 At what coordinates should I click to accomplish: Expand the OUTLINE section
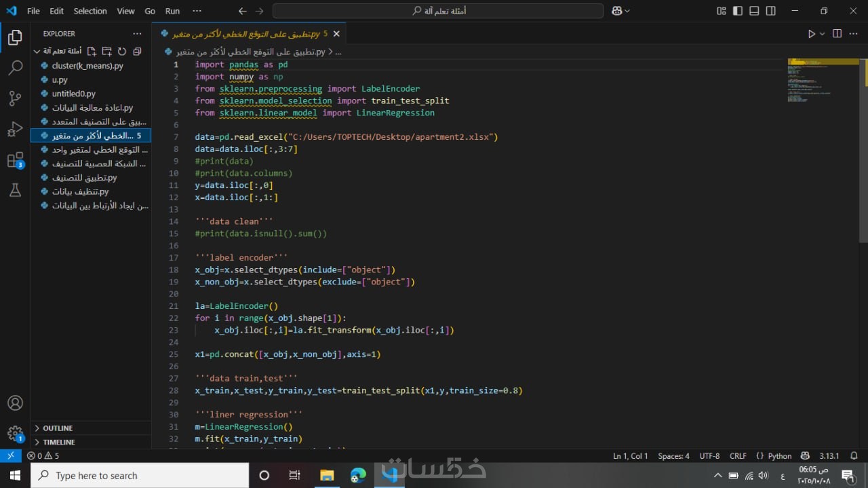(x=58, y=428)
